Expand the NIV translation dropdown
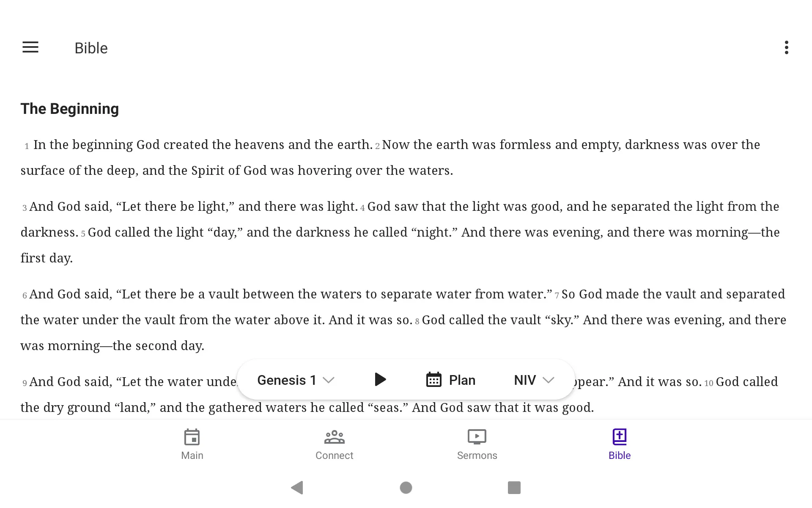Viewport: 812px width, 508px height. coord(532,380)
